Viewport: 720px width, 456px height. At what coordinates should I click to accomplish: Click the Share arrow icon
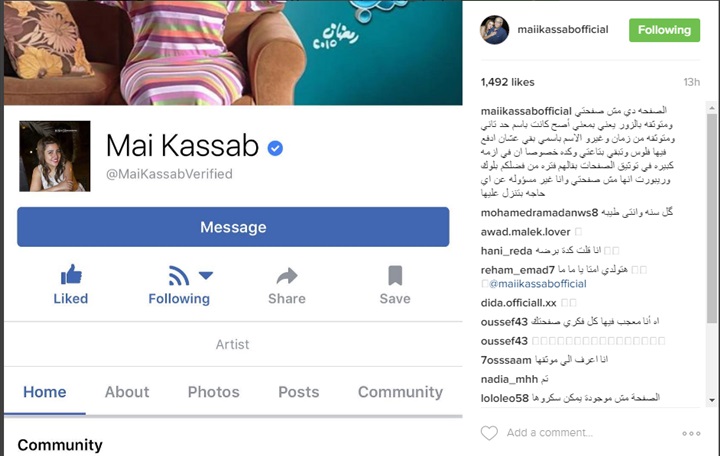tap(287, 276)
